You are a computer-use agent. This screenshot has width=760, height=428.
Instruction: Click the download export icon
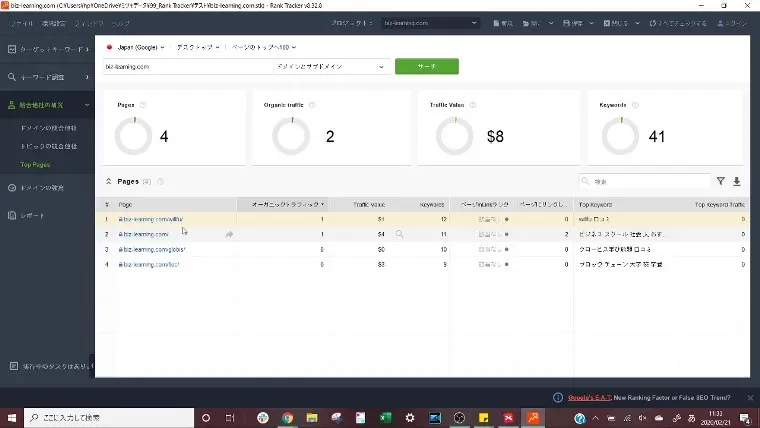click(737, 182)
